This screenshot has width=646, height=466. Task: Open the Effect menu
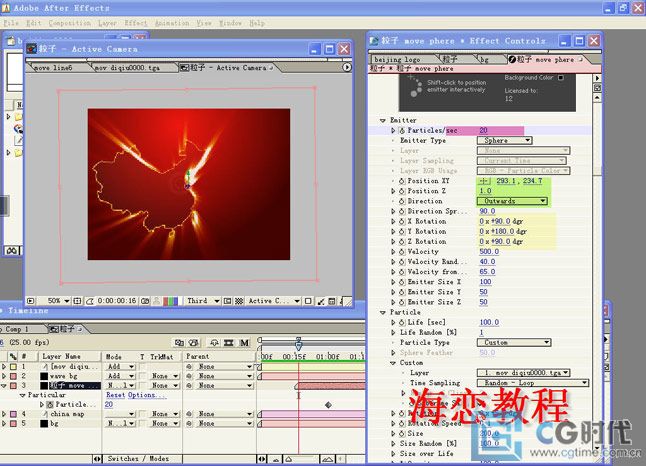(136, 23)
